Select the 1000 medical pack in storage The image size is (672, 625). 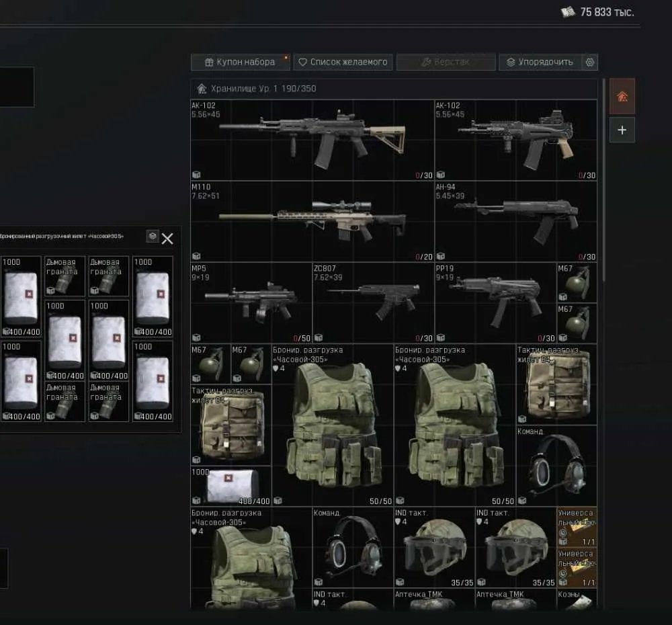231,486
